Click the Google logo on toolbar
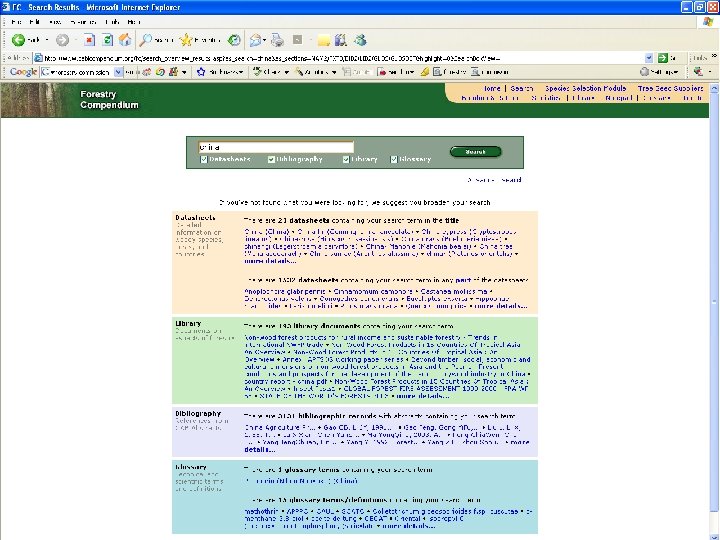 point(23,72)
